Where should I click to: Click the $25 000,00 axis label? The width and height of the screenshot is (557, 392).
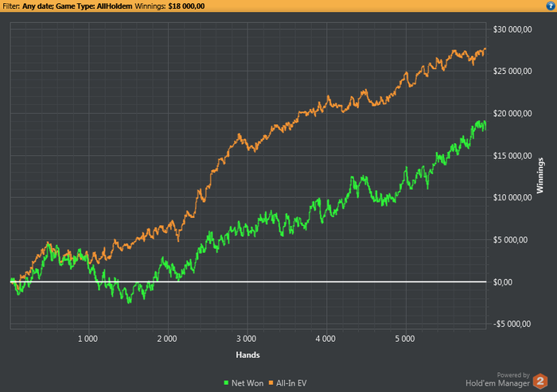point(512,71)
